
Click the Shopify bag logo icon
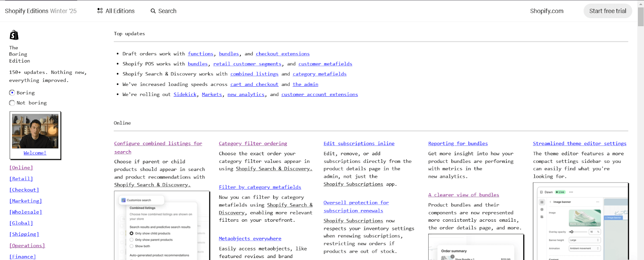(14, 35)
